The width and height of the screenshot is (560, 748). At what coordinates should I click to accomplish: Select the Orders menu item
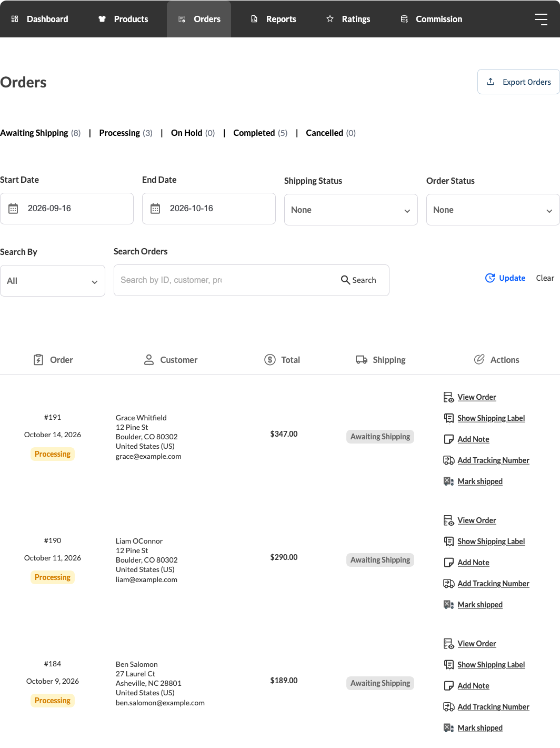[x=199, y=19]
